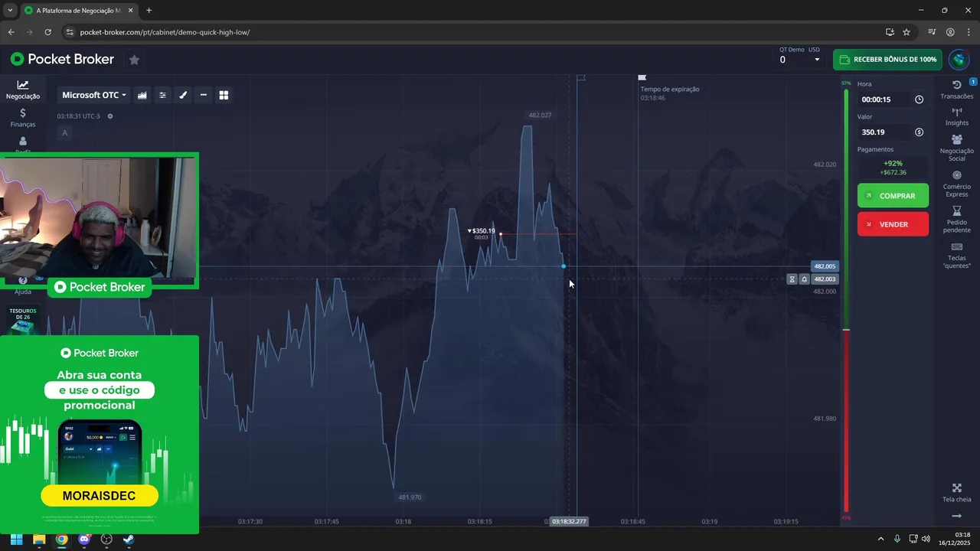Collapse the right sidebar arrow

pos(957,517)
